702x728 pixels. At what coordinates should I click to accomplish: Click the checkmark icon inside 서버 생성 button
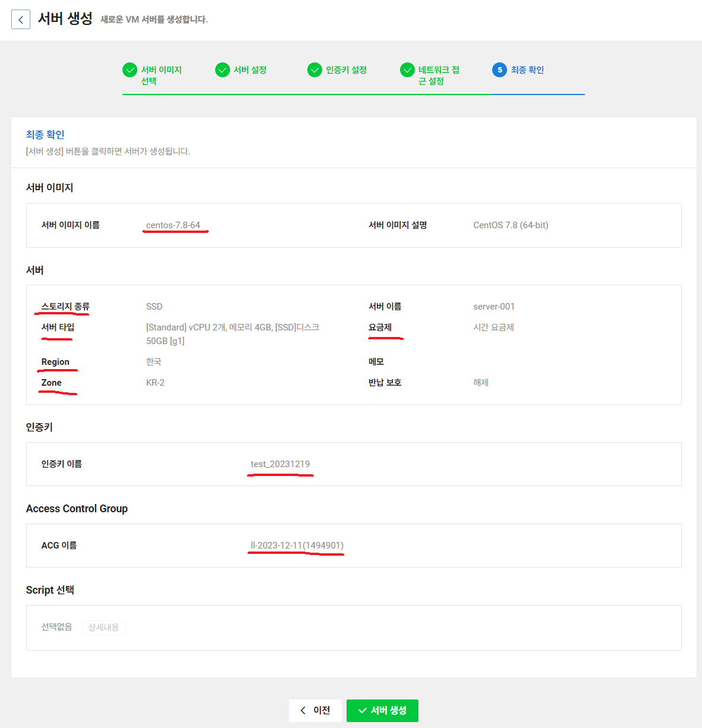363,710
